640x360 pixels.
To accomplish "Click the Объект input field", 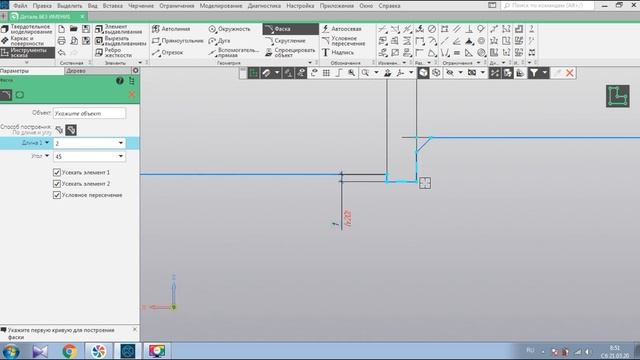I will point(89,113).
